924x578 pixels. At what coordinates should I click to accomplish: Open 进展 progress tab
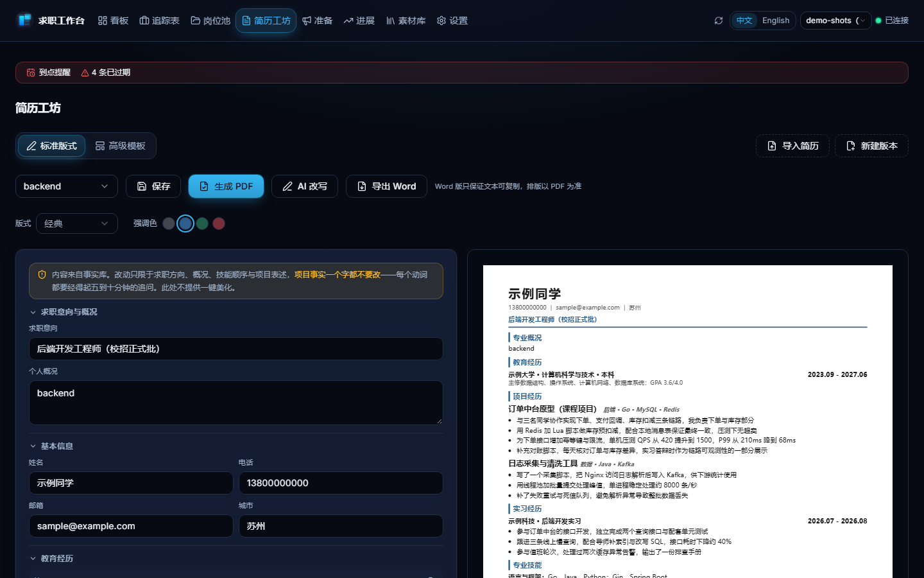tap(359, 21)
